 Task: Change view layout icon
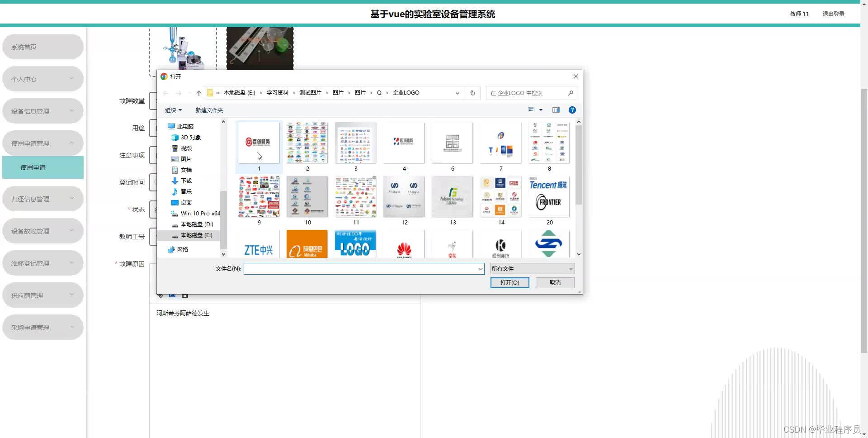pyautogui.click(x=531, y=110)
